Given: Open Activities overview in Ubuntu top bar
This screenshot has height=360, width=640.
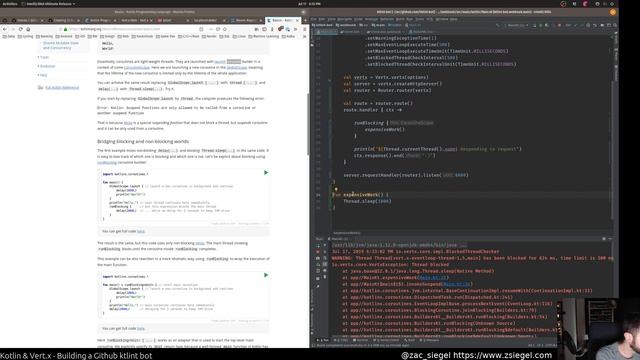Looking at the screenshot, I should [x=10, y=4].
